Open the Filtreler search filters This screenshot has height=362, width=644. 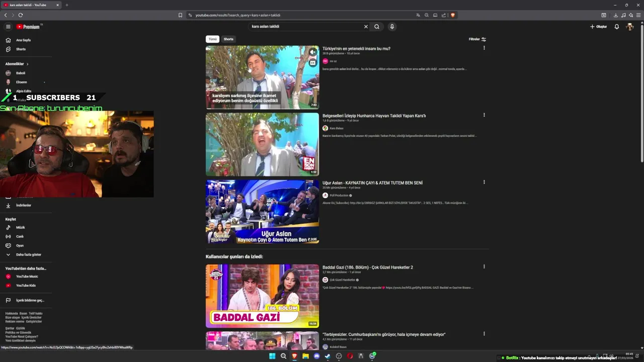[x=477, y=39]
